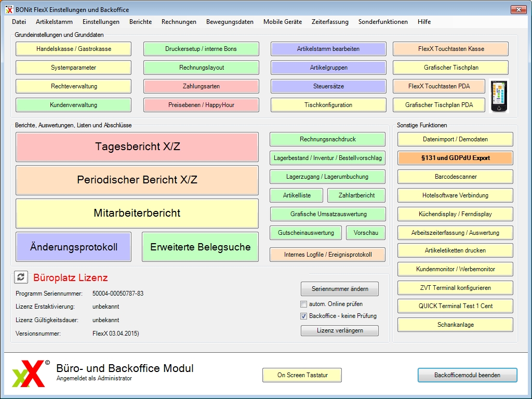Open the Bewegungsdaten menu
Image resolution: width=532 pixels, height=399 pixels.
[x=230, y=22]
